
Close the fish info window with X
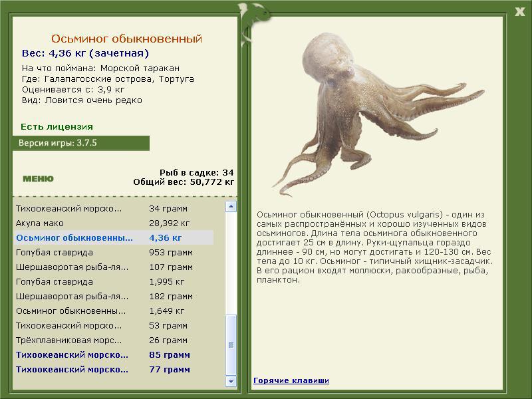519,12
